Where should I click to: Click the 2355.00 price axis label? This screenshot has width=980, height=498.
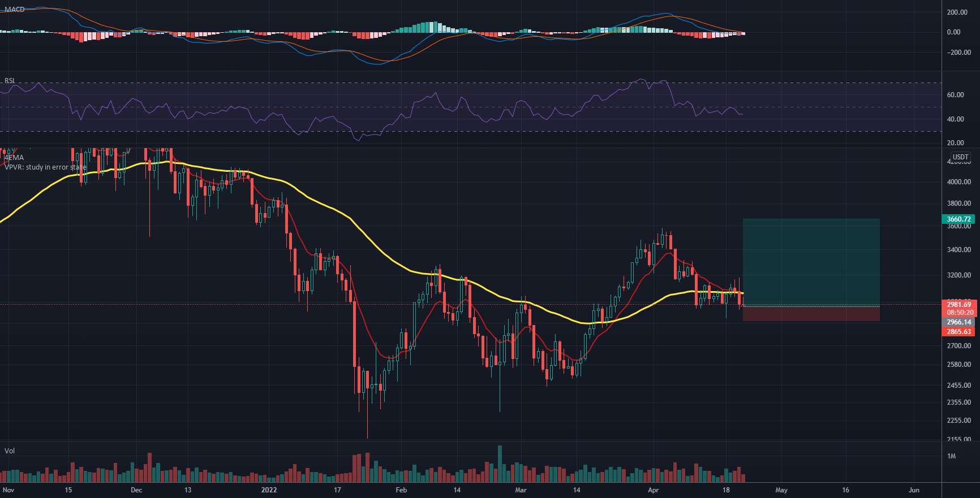click(x=958, y=402)
